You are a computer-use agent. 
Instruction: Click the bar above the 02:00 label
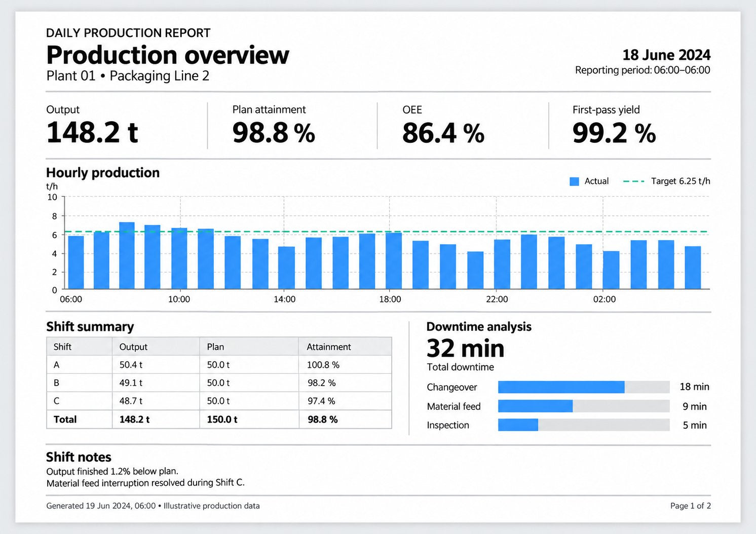pos(611,270)
